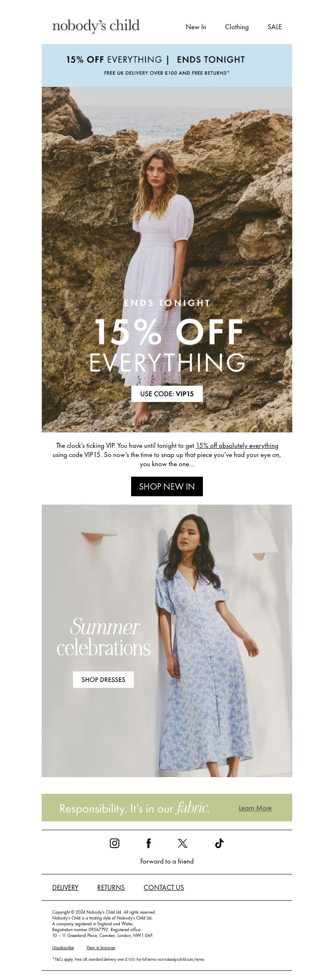This screenshot has width=334, height=980.
Task: Go to the SALE menu item
Action: click(275, 27)
